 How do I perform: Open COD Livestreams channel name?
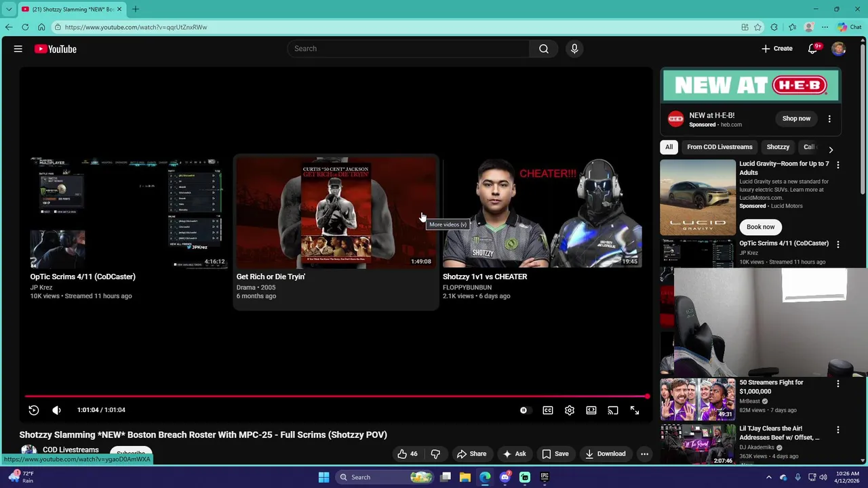tap(71, 450)
